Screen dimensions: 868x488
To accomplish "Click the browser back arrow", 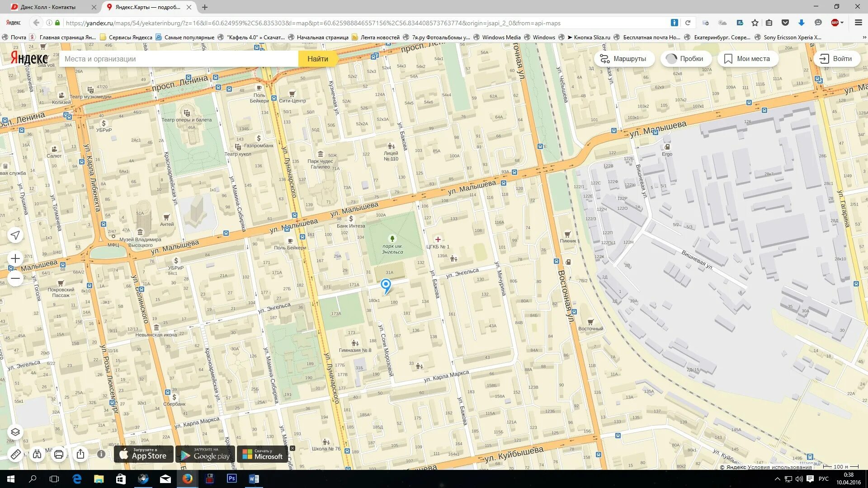I will coord(36,23).
